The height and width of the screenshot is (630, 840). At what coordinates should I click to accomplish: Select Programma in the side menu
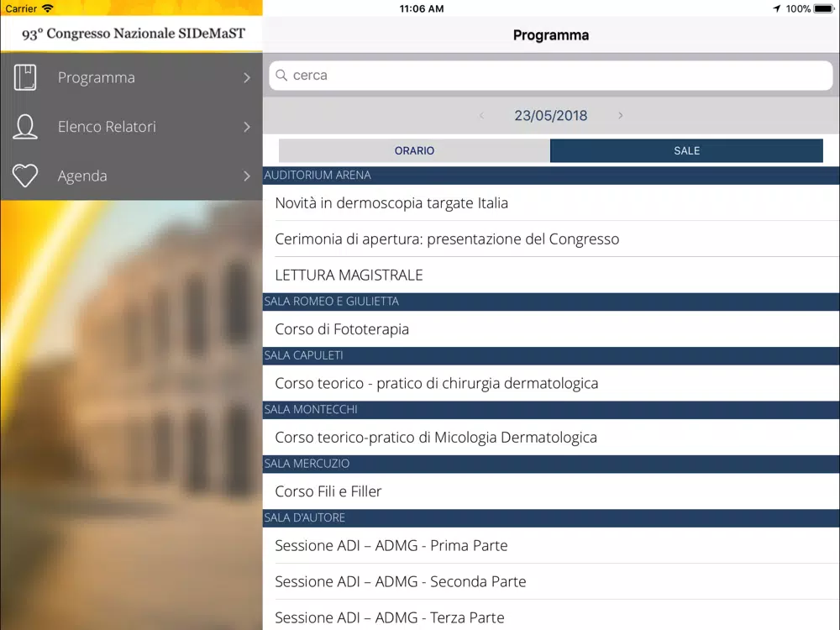[x=131, y=77]
